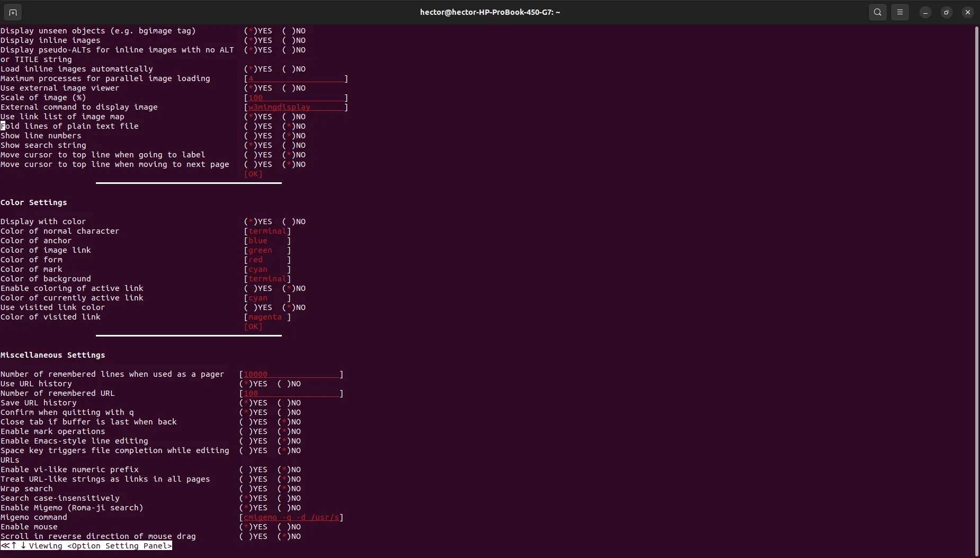Open Color of currently active link selector
The width and height of the screenshot is (980, 558).
click(x=268, y=298)
